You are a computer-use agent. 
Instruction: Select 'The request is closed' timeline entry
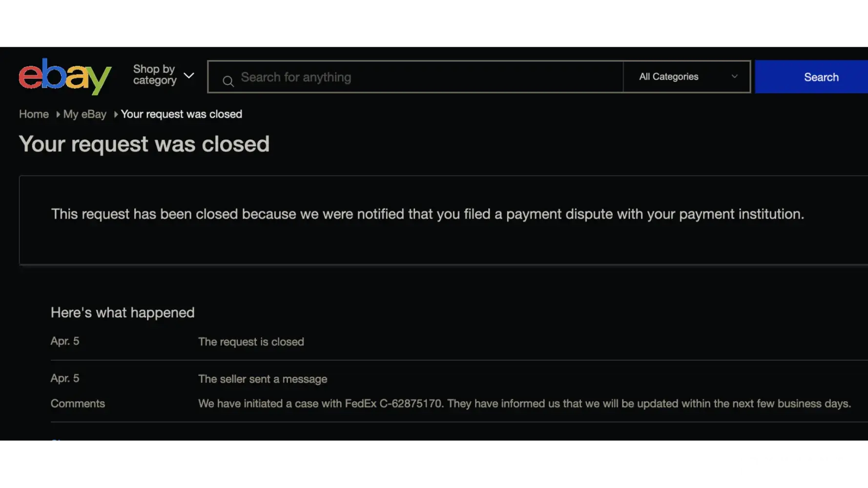[x=251, y=342]
